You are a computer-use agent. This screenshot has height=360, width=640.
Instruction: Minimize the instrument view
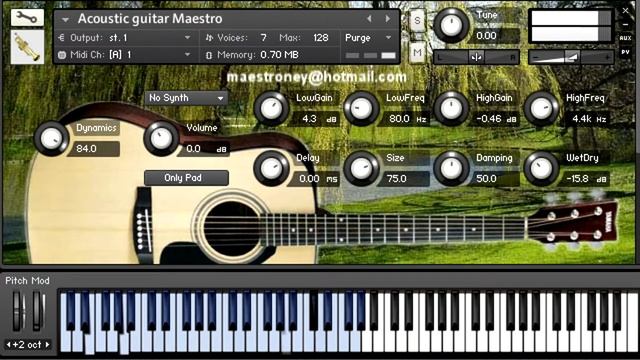(x=626, y=25)
